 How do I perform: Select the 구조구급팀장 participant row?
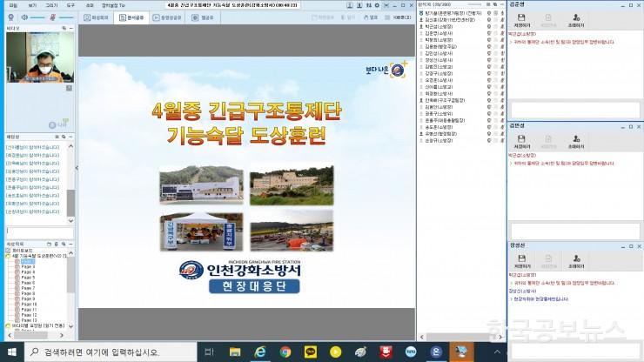[x=460, y=100]
